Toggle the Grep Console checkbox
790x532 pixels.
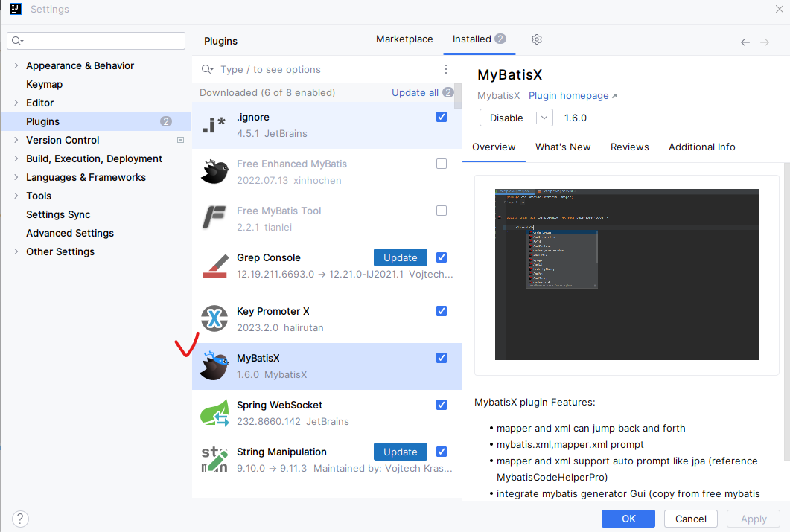pos(442,257)
